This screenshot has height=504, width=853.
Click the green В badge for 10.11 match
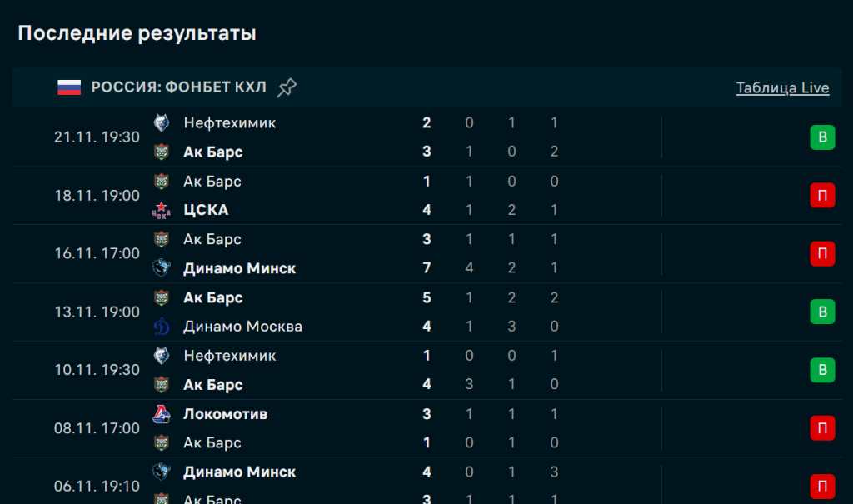822,370
